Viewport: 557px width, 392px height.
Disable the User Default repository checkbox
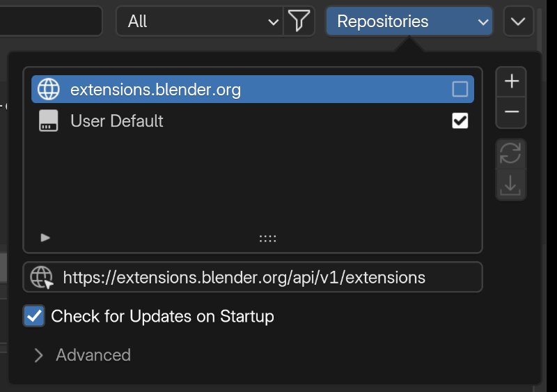460,121
